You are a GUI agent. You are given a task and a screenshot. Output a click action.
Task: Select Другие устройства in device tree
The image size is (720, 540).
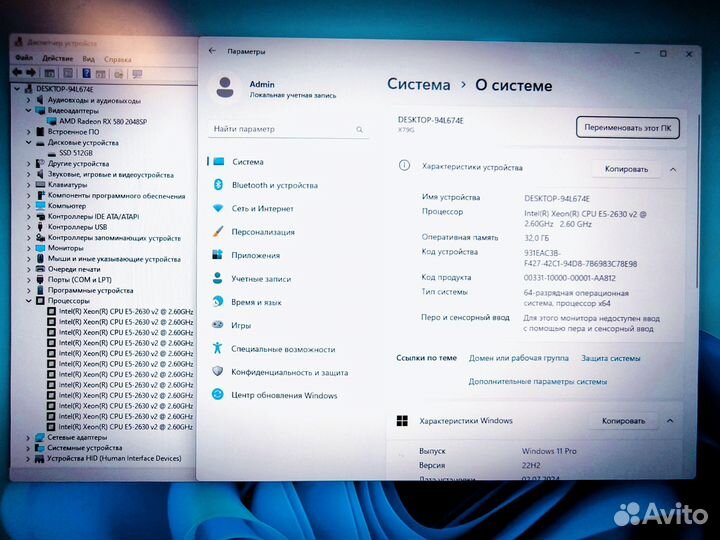(79, 163)
